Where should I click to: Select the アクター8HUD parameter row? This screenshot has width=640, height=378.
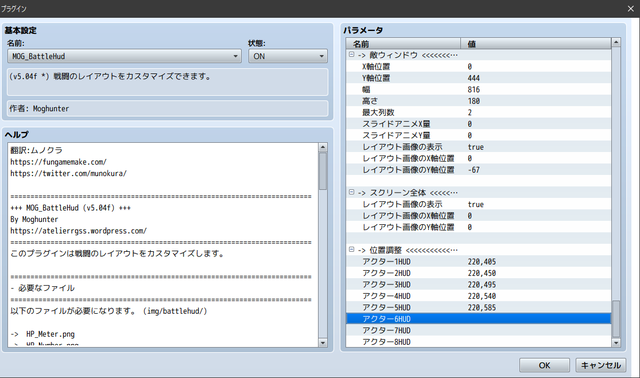point(478,342)
